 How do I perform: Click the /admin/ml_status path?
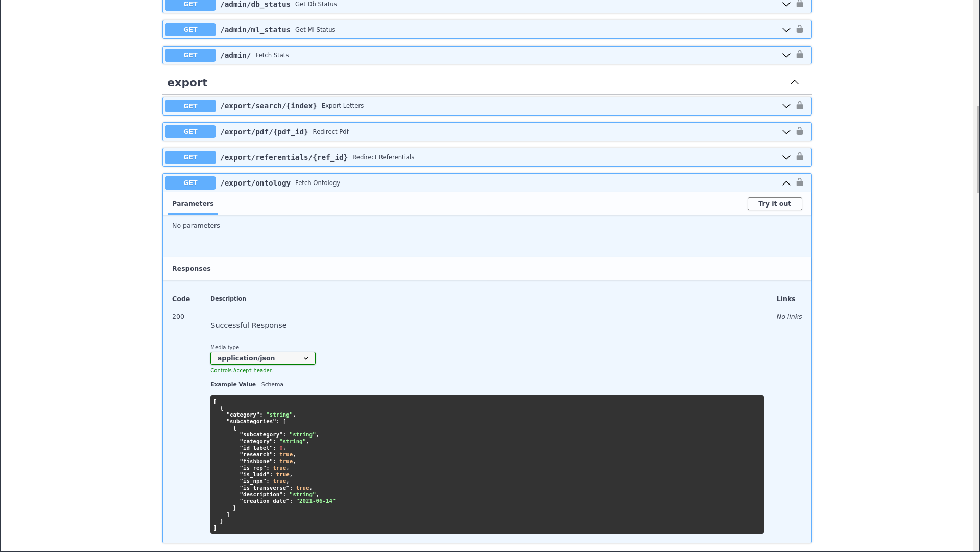[x=255, y=30]
